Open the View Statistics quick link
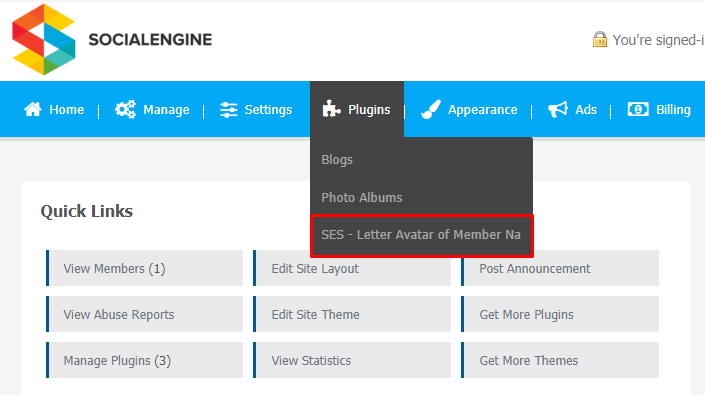Screen dimensions: 705x395 352,360
